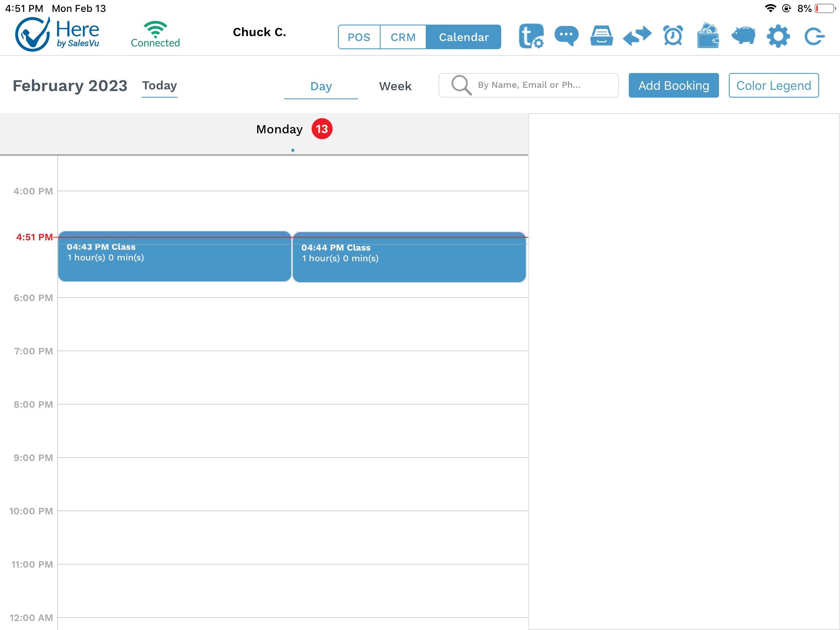Switch to Week view
The width and height of the screenshot is (840, 630).
tap(395, 86)
